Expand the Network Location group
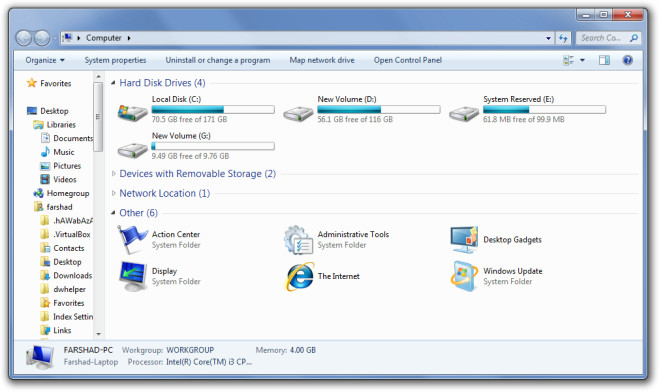Screen dimensions: 660x392 [x=113, y=193]
